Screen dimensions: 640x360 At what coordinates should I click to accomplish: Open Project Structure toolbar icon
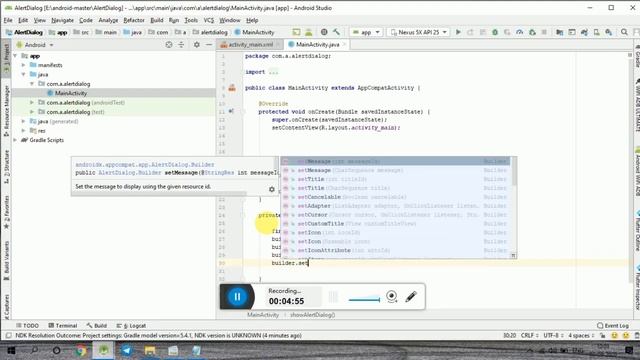point(559,32)
